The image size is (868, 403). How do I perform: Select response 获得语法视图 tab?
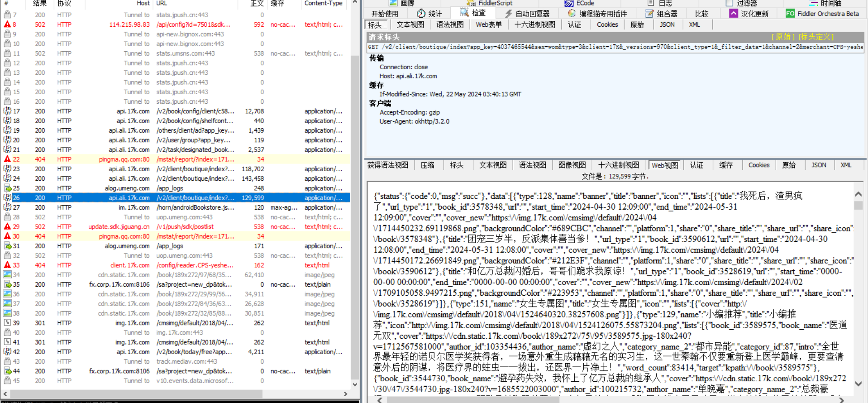388,165
